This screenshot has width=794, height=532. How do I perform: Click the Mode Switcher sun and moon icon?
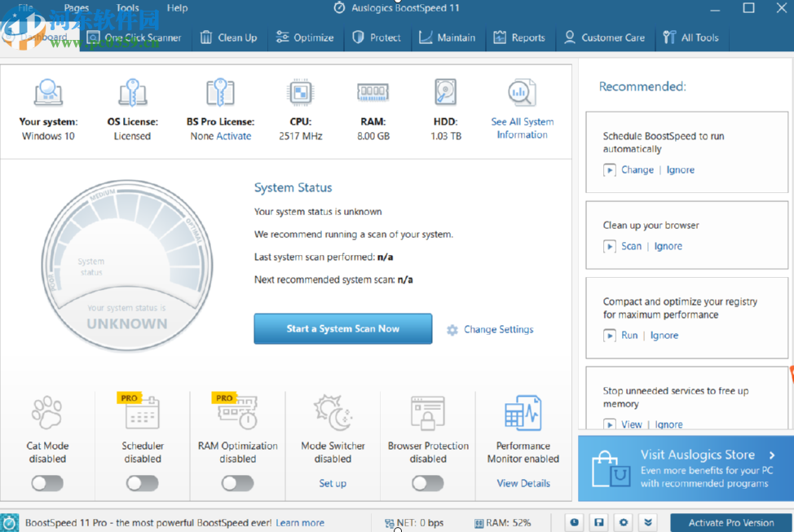pyautogui.click(x=333, y=413)
